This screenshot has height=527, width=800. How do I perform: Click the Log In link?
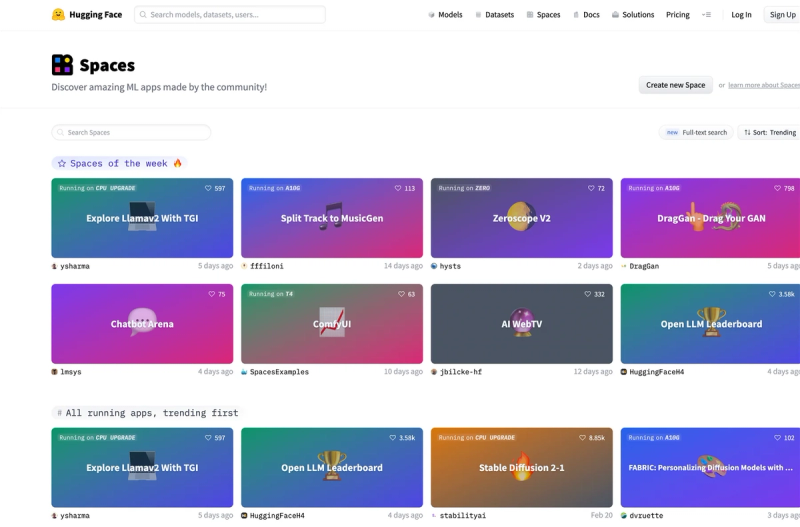pos(741,15)
